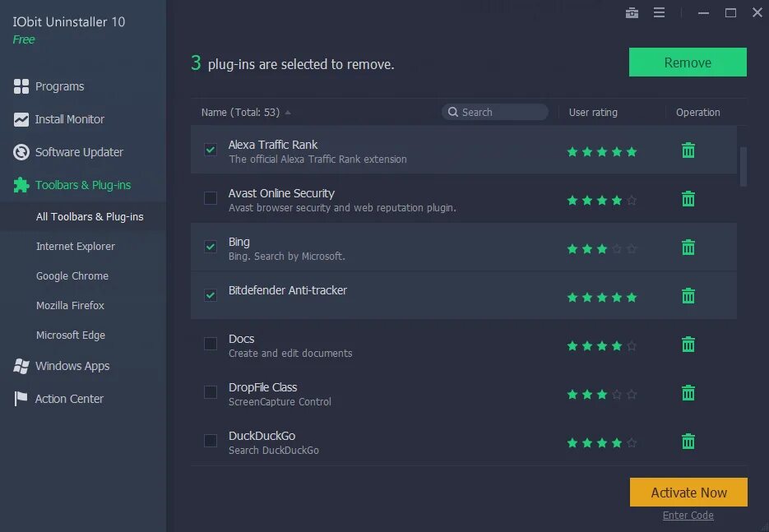Click the search magnifier icon
769x532 pixels.
pos(452,113)
